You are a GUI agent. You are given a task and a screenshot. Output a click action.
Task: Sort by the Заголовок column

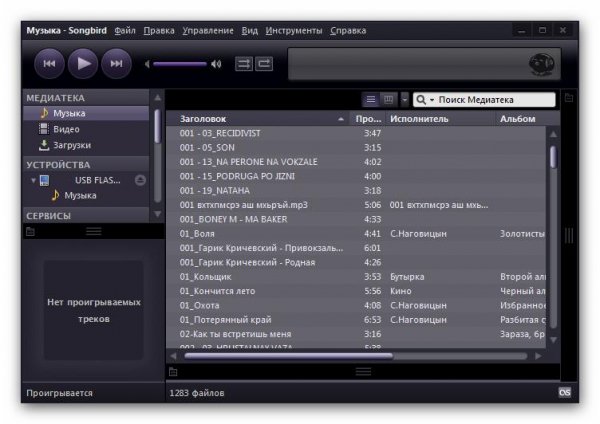(257, 119)
